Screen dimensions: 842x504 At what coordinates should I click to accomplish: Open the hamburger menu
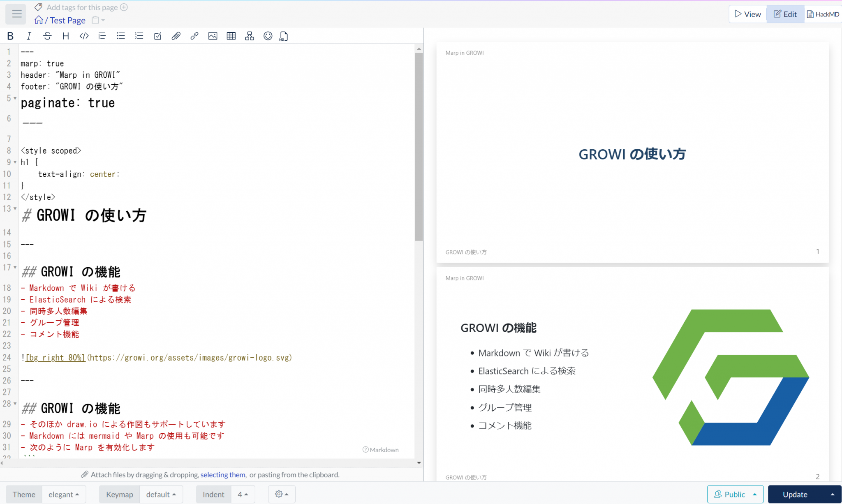(x=16, y=14)
